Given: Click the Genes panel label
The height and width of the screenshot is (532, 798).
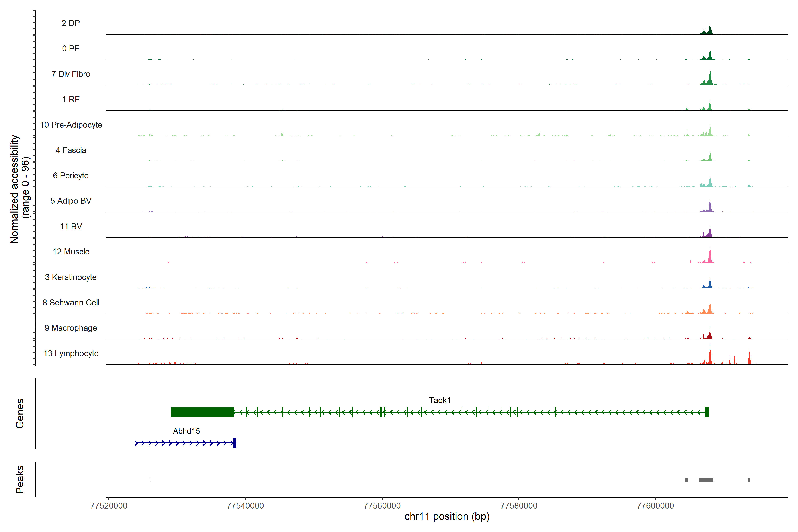Looking at the screenshot, I should pyautogui.click(x=20, y=414).
